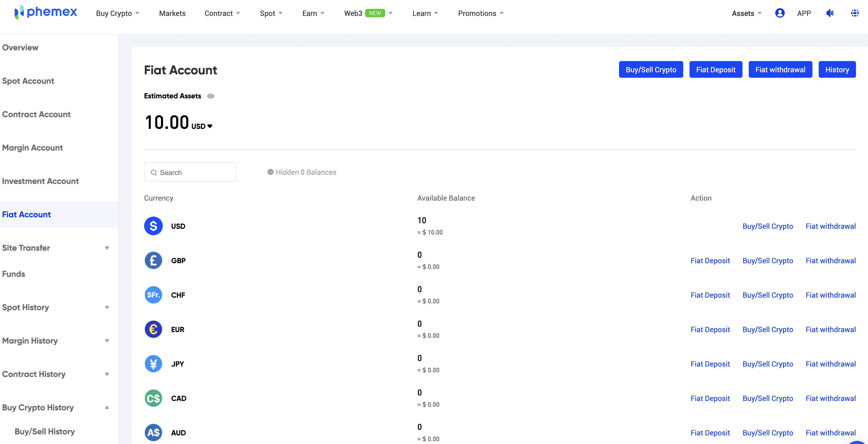Click Fiat Deposit in GBP row
This screenshot has height=444, width=868.
coord(710,260)
